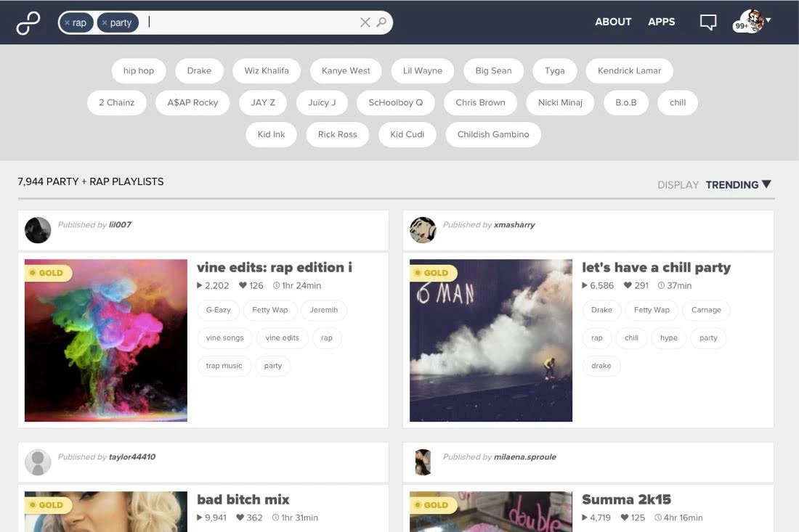
Task: Click the trap music tag
Action: [224, 366]
